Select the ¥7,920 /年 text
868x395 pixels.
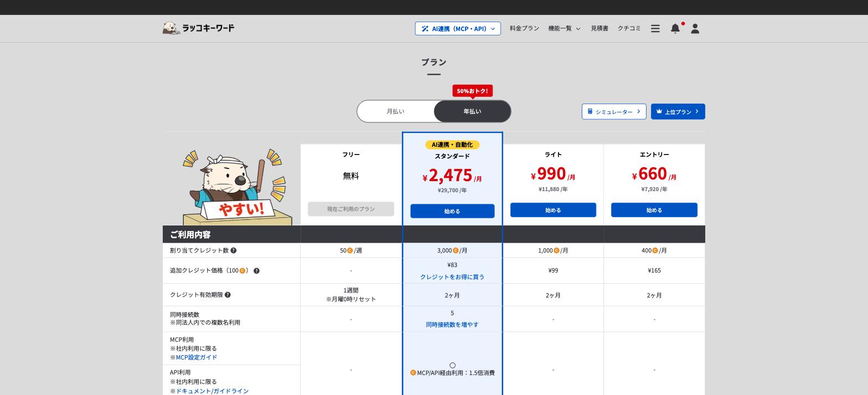654,189
